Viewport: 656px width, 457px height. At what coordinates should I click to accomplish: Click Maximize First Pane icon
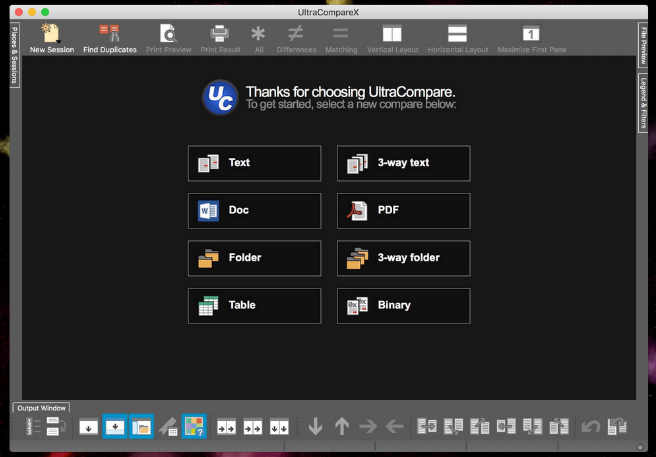point(531,33)
